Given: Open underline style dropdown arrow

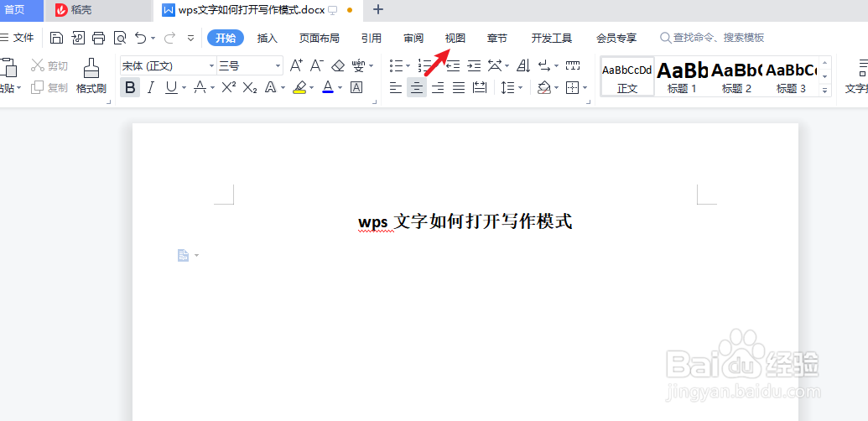Looking at the screenshot, I should pos(184,87).
